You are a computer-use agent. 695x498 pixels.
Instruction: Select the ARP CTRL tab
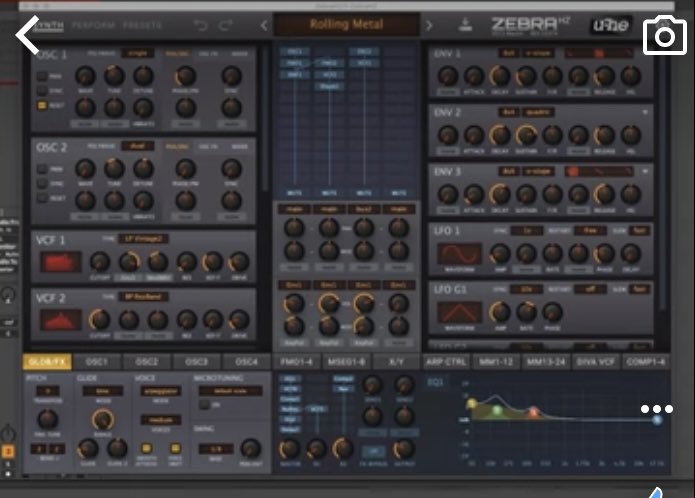click(x=445, y=362)
